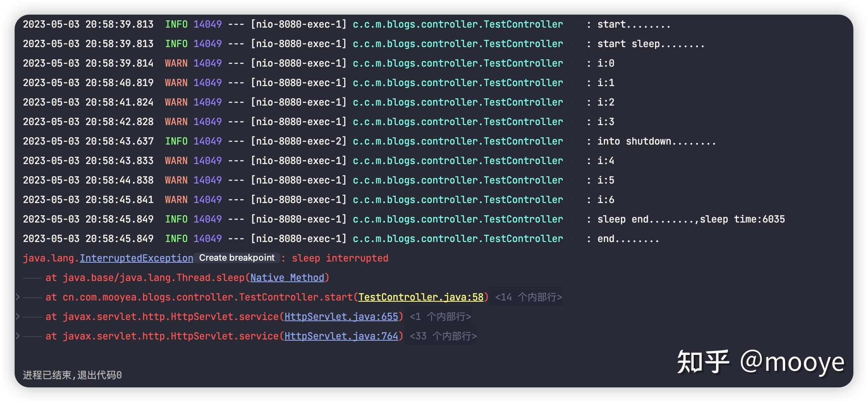Expand fold arrow beside TestController.start stack line
Viewport: 868px width, 402px height.
point(17,297)
